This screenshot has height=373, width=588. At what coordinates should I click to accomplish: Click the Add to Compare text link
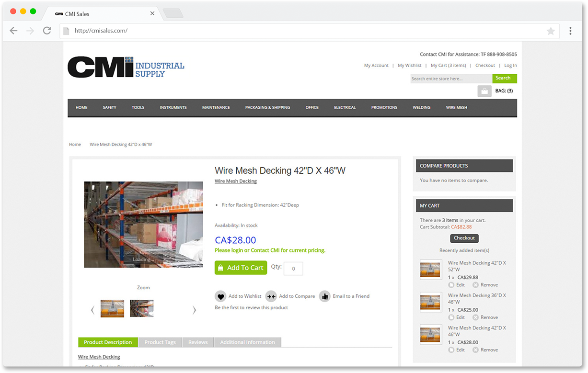pos(297,296)
